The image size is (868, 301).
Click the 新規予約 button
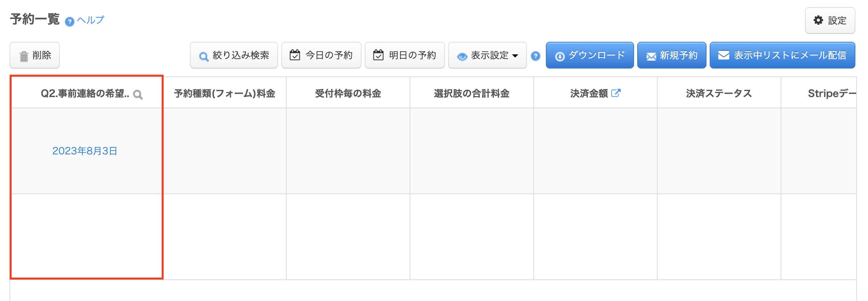tap(671, 55)
